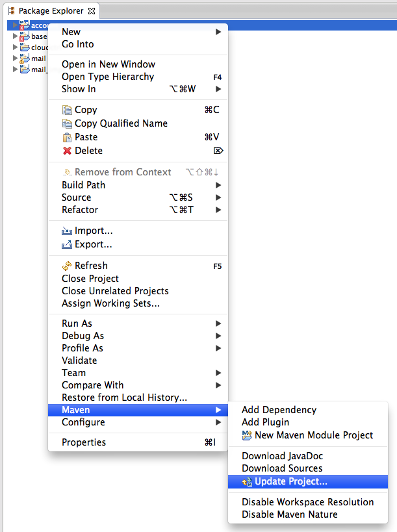
Task: Expand the base project tree node
Action: coord(15,37)
